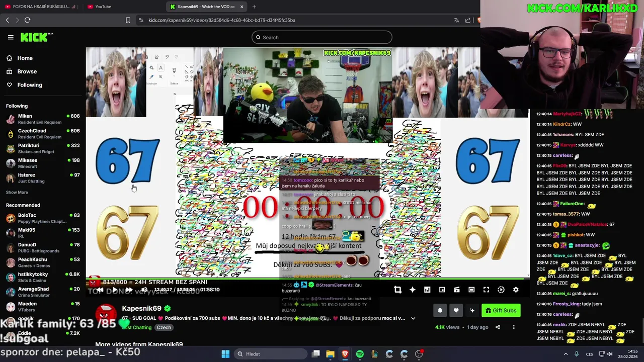Screen dimensions: 644x362
Task: Click the browser address bar URL
Action: coord(222,20)
